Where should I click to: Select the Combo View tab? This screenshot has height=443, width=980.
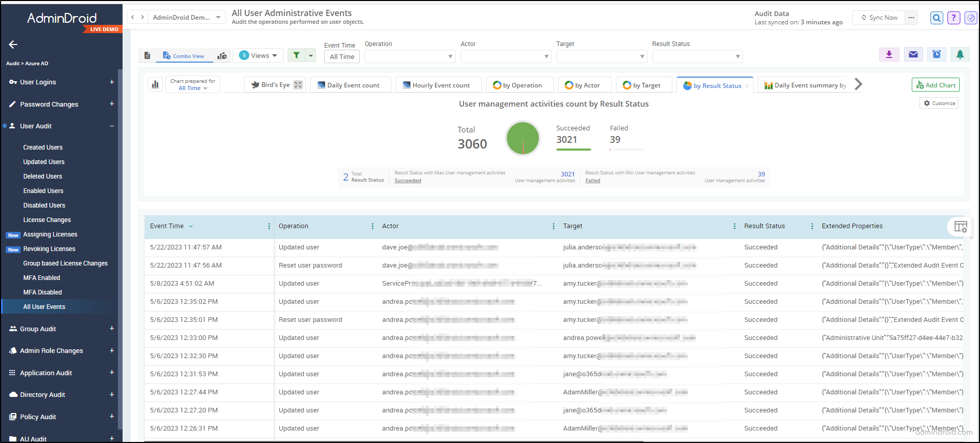tap(184, 55)
